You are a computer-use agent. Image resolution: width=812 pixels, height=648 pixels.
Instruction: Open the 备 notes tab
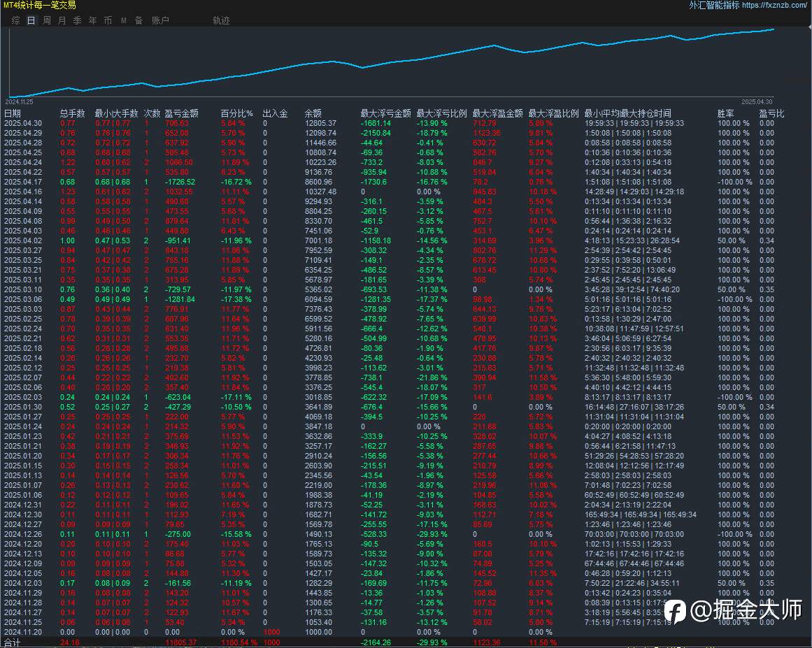pos(138,20)
